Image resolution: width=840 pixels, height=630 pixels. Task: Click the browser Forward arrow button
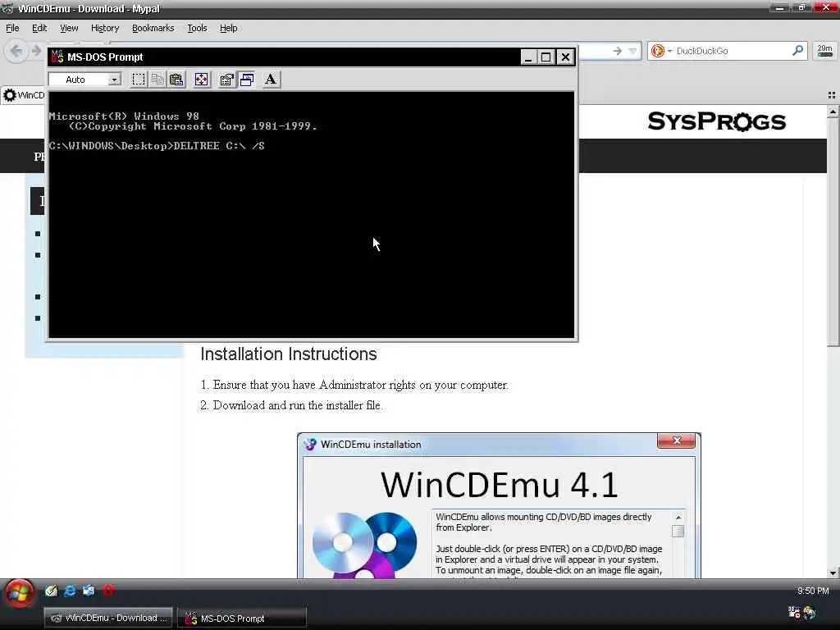coord(36,51)
